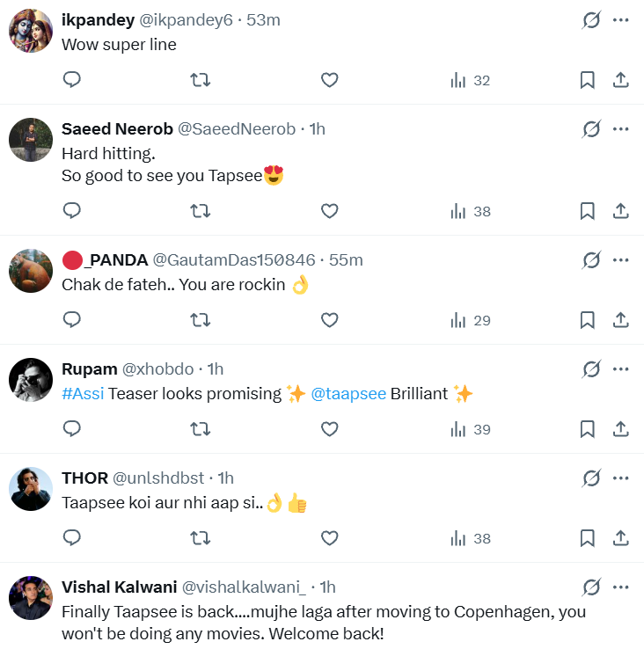
Task: Open ikpandey's profile picture
Action: [x=31, y=32]
